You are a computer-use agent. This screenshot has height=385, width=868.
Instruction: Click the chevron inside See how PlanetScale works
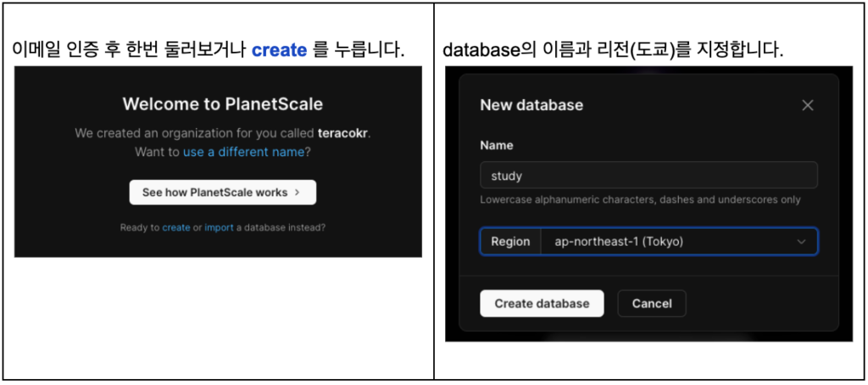tap(298, 192)
